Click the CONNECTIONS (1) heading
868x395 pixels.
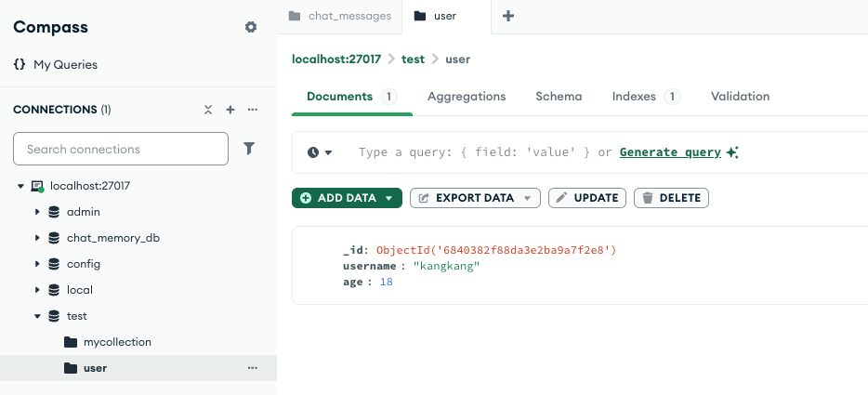[x=62, y=110]
